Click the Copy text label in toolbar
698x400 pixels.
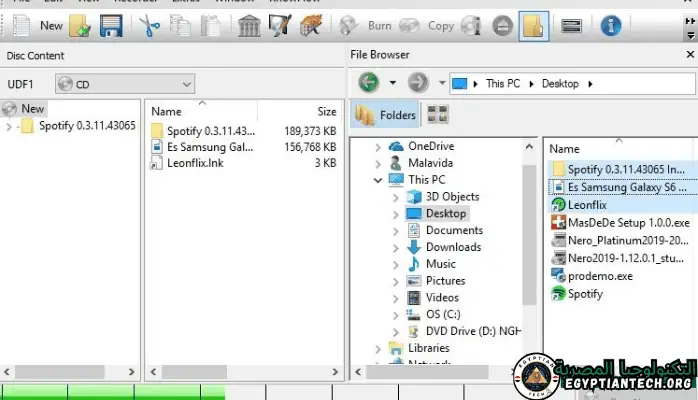point(441,26)
